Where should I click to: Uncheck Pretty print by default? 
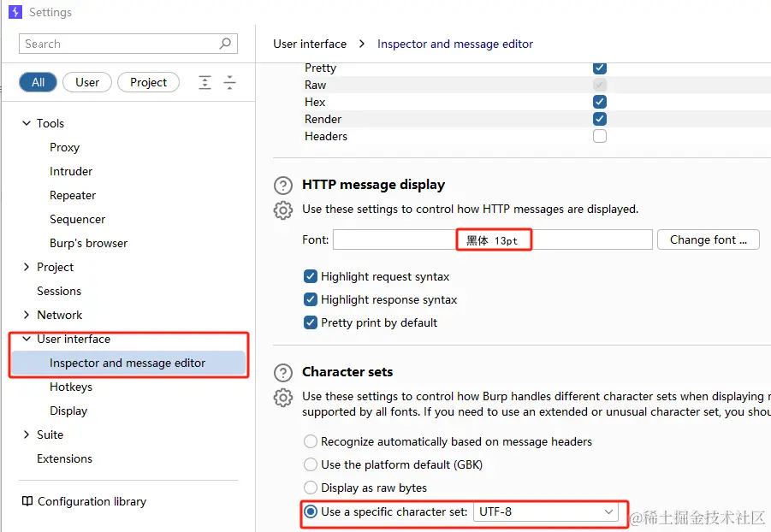click(311, 322)
